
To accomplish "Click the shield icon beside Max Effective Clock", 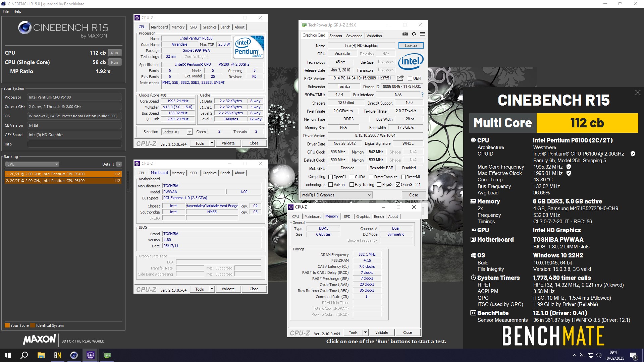I will [569, 173].
